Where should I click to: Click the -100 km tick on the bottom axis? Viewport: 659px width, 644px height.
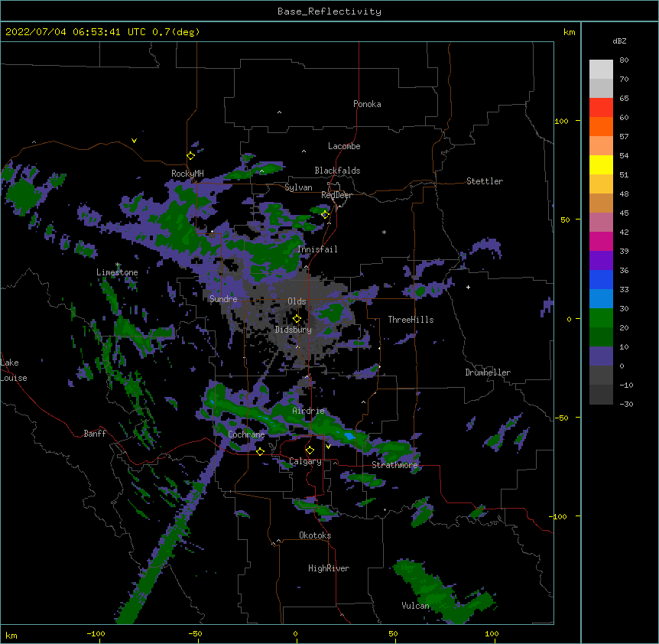click(x=96, y=633)
